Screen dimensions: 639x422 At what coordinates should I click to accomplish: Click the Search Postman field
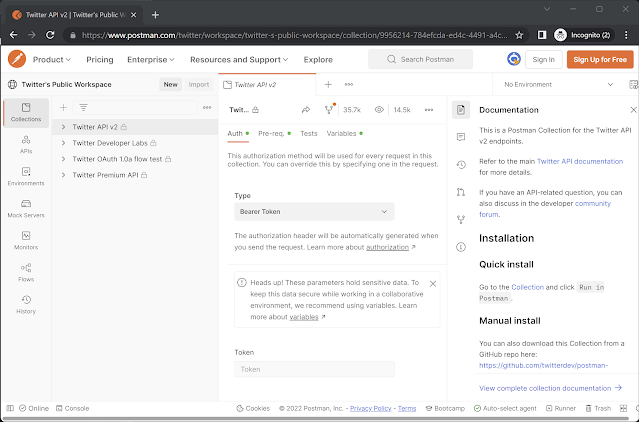pos(421,59)
